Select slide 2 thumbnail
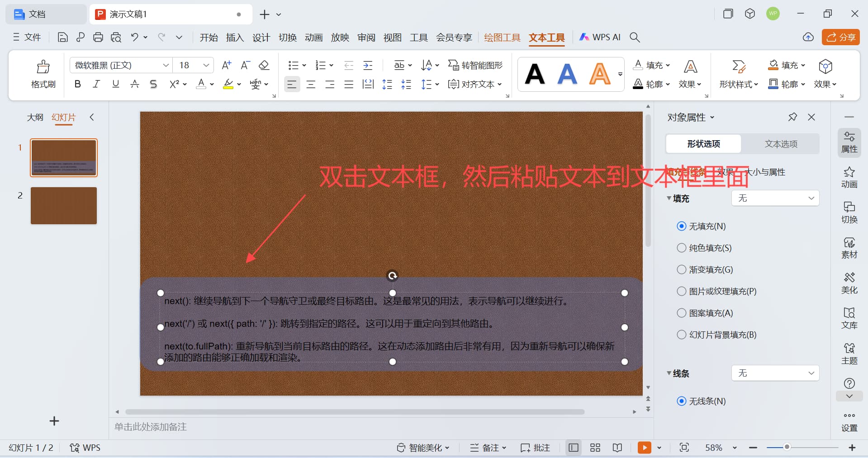This screenshot has height=458, width=868. (64, 206)
